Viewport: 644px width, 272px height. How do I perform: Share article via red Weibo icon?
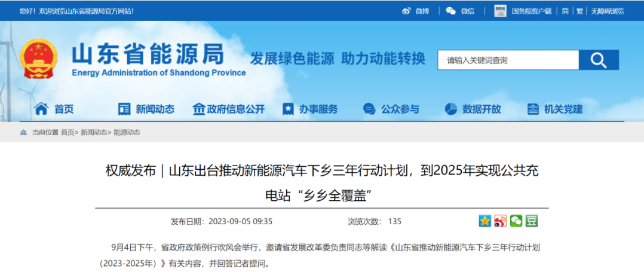[500, 221]
